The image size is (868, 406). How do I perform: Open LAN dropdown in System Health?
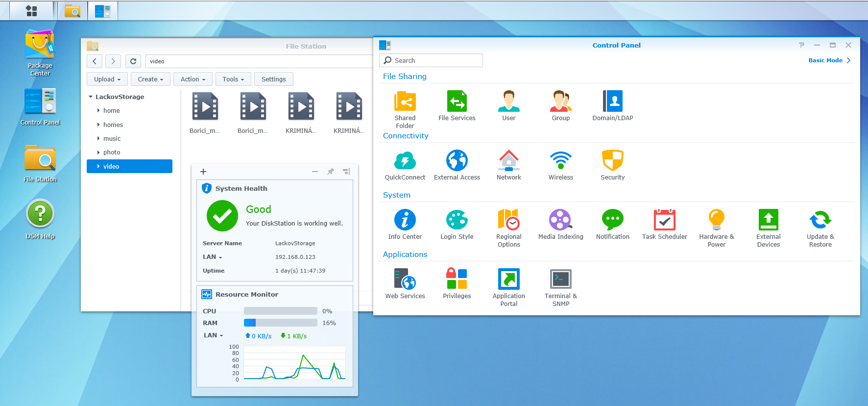coord(213,257)
